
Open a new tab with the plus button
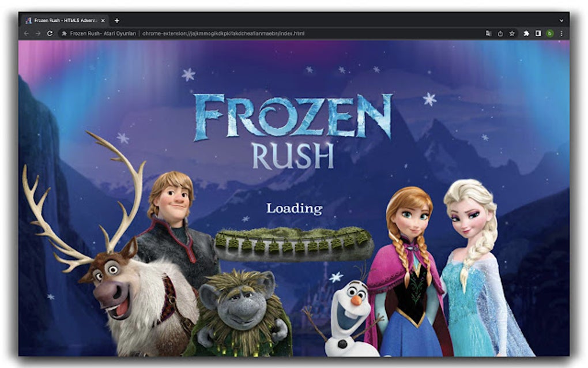pyautogui.click(x=117, y=20)
